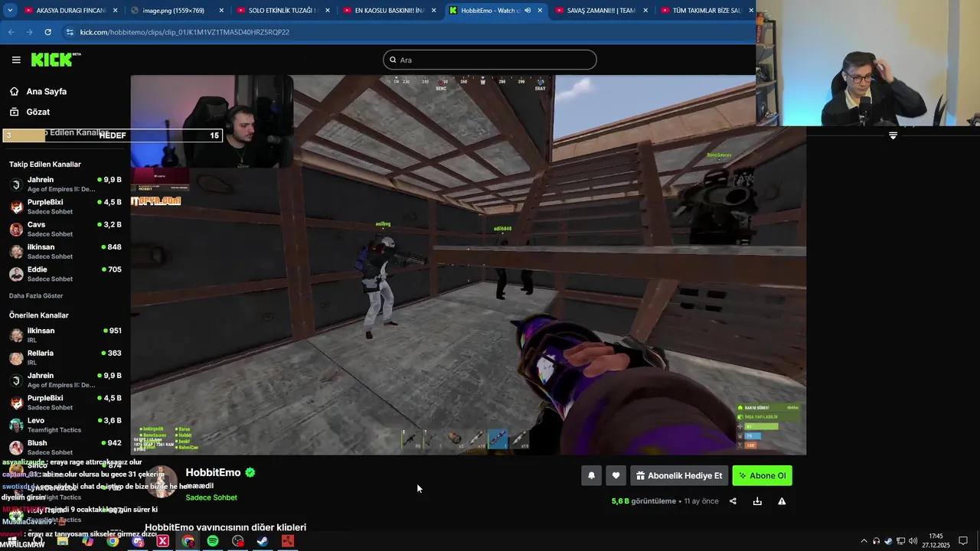View site information icon in address bar
Viewport: 980px width, 551px height.
[70, 32]
